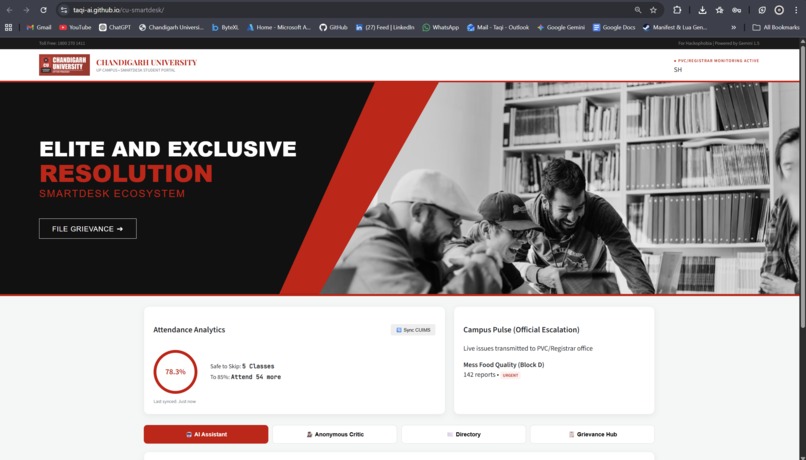The height and width of the screenshot is (460, 806).
Task: Click the 142 reports count
Action: (479, 375)
